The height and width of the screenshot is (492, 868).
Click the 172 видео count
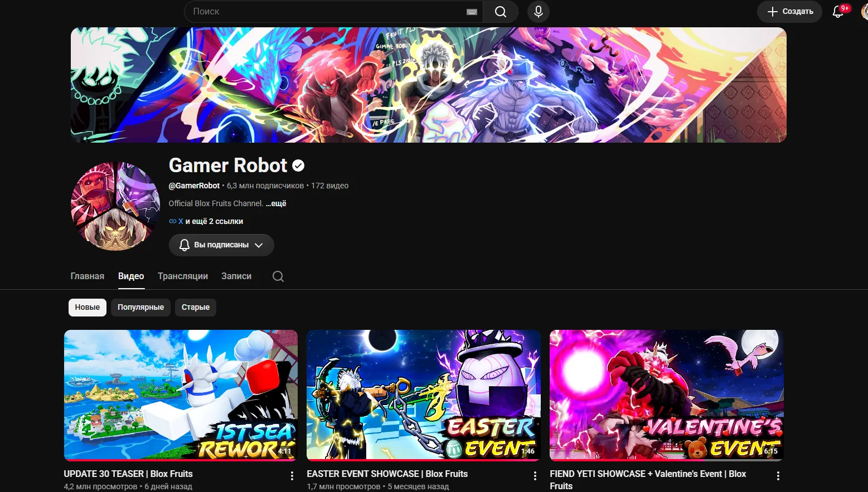329,186
